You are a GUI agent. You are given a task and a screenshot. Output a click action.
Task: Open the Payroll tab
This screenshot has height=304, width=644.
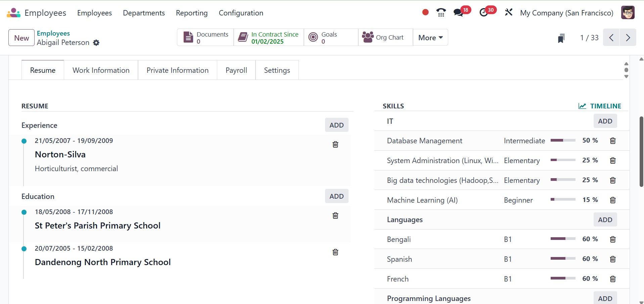click(236, 70)
